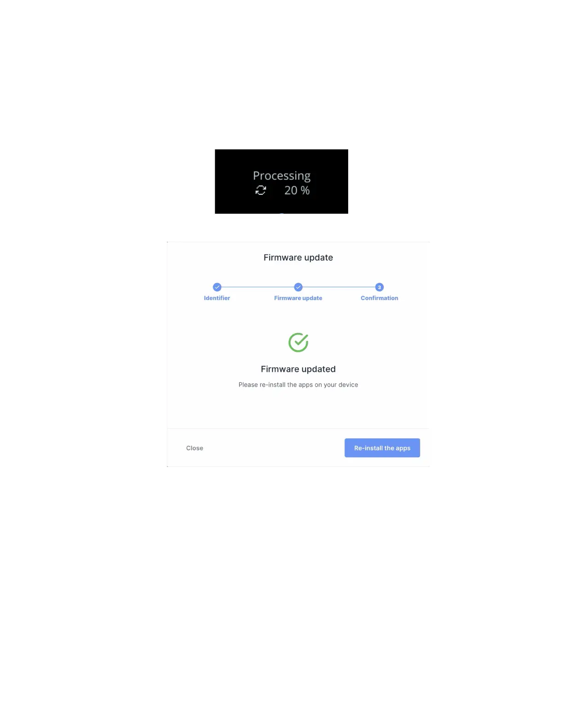
Task: Click the number 3 inside the Confirmation step
Action: [379, 287]
